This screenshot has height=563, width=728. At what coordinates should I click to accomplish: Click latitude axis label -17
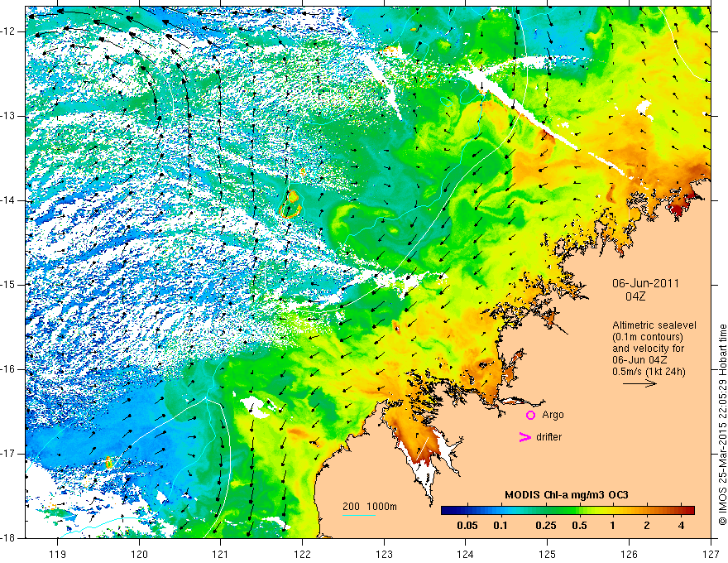coord(9,454)
